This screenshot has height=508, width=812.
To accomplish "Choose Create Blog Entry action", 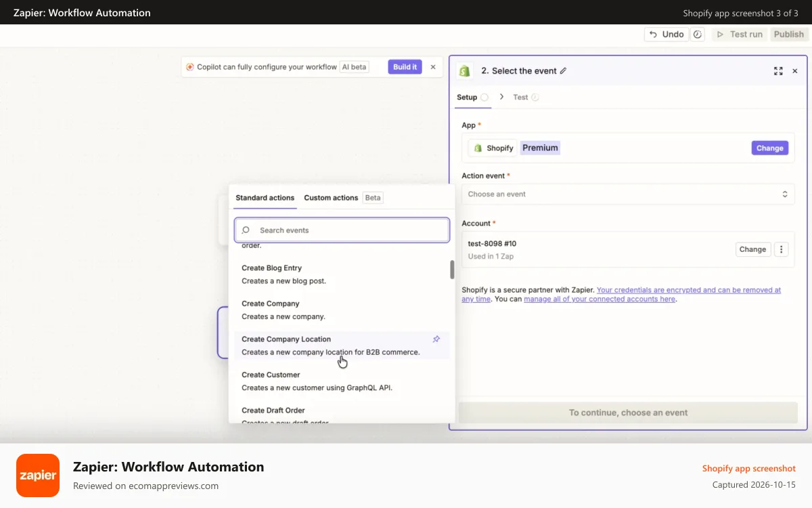I will point(342,274).
